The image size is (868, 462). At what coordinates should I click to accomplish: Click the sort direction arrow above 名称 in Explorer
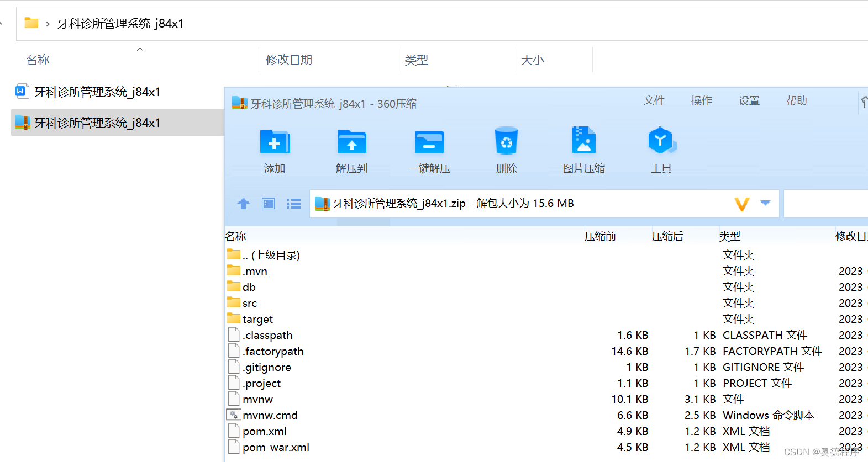pyautogui.click(x=140, y=49)
